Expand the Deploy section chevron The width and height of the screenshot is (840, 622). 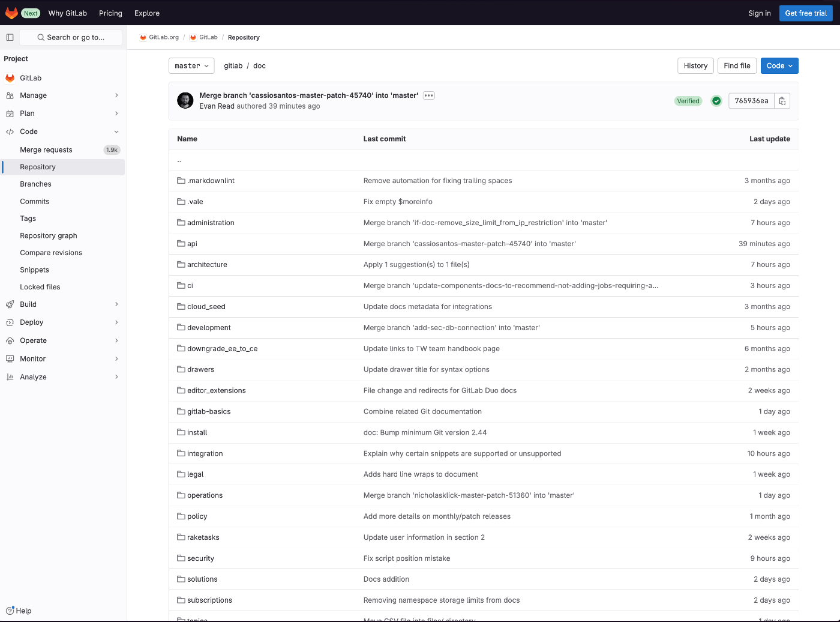(116, 322)
